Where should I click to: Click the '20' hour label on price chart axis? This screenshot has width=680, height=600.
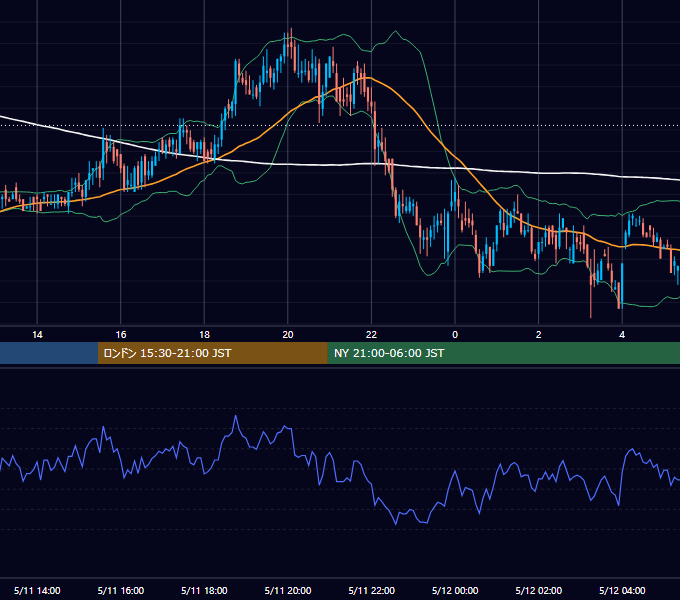coord(288,335)
